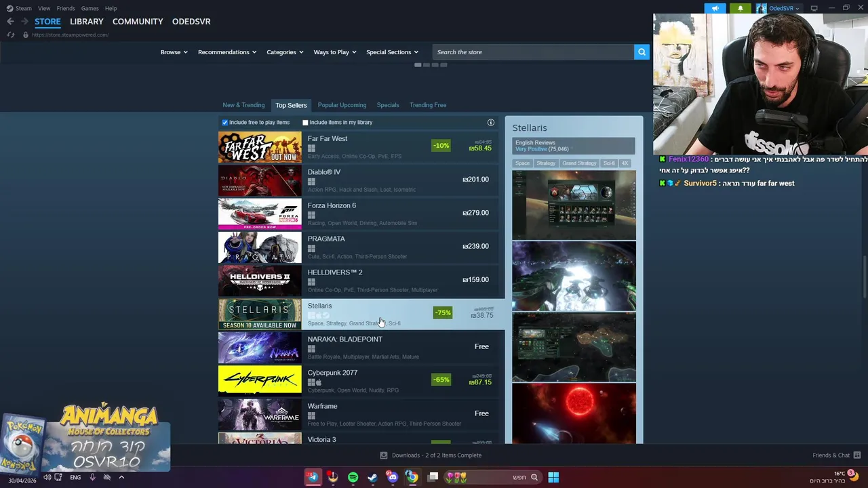Open Task View on the taskbar
The image size is (868, 488).
point(433,477)
